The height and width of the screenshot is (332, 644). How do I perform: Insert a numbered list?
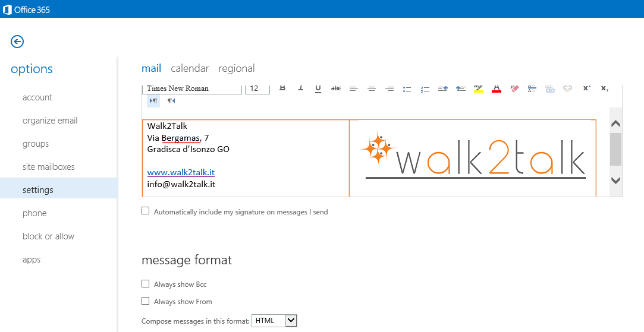click(425, 89)
